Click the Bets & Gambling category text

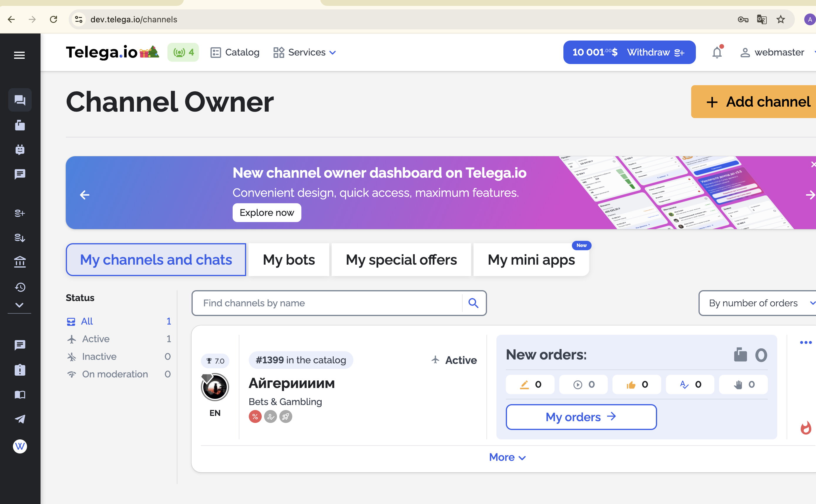[285, 402]
